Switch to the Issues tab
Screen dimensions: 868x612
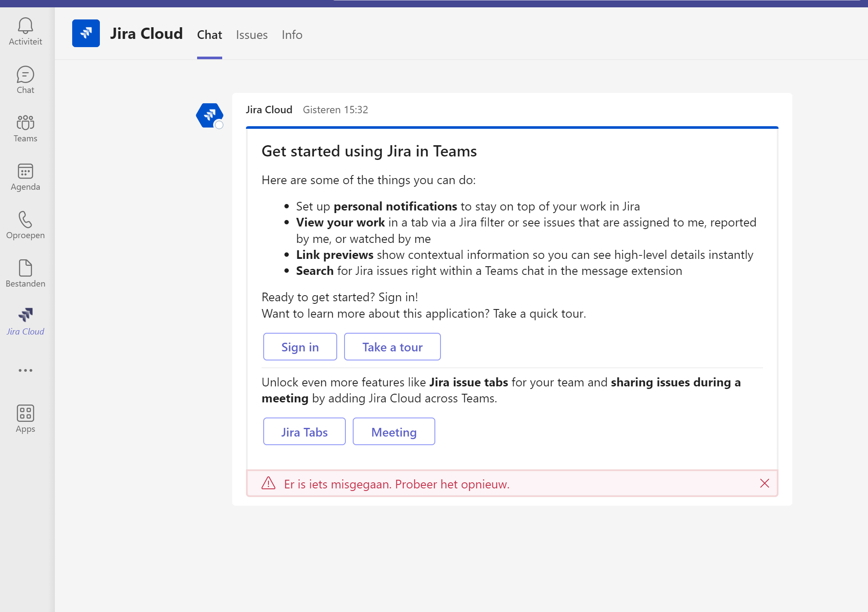tap(252, 35)
